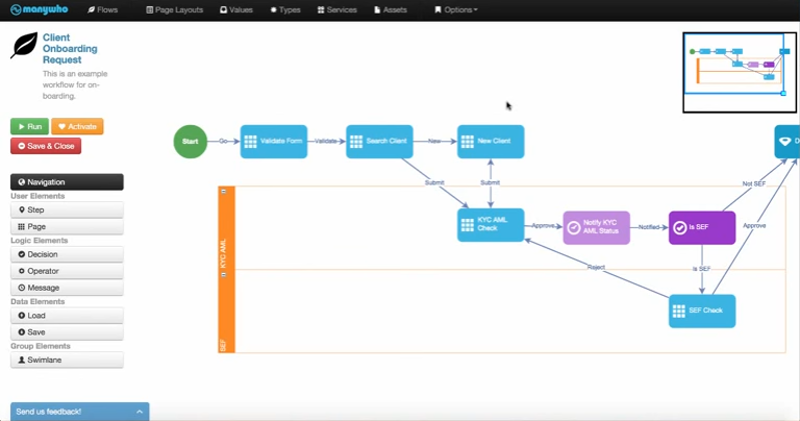This screenshot has width=800, height=421.
Task: Collapse the KYC AML swimlane header
Action: click(x=225, y=191)
